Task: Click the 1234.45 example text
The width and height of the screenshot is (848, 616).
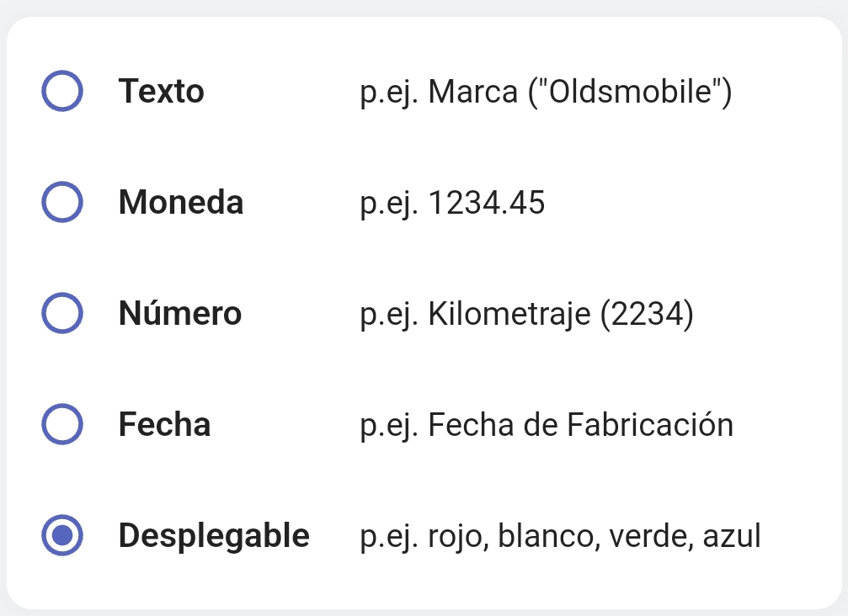Action: point(453,202)
